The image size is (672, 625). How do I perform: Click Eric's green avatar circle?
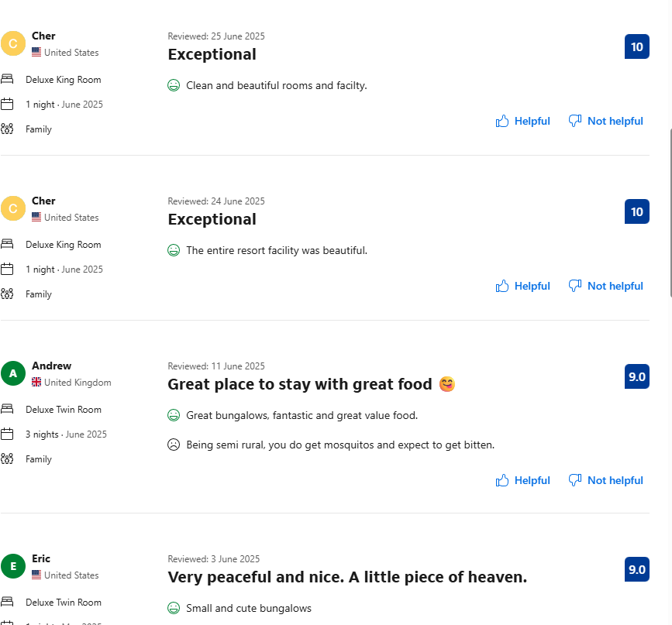pos(13,566)
